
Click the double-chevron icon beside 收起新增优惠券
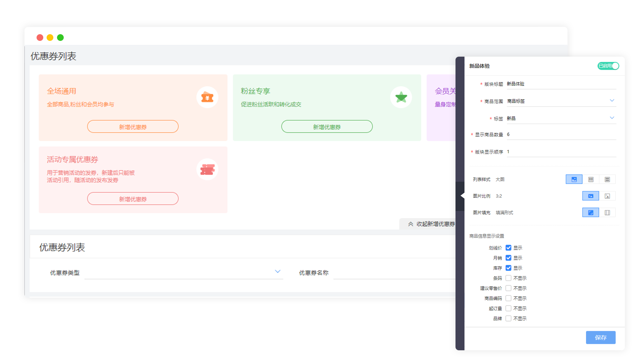tap(411, 224)
